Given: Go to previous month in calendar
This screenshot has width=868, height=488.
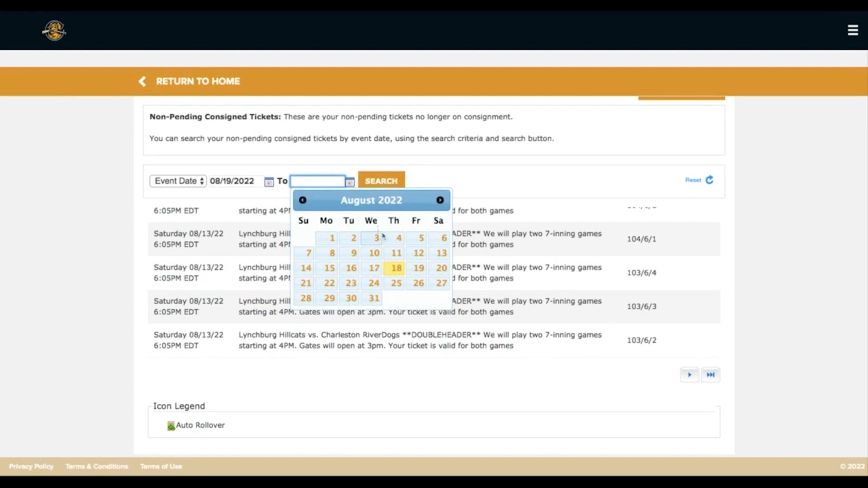Looking at the screenshot, I should click(303, 200).
